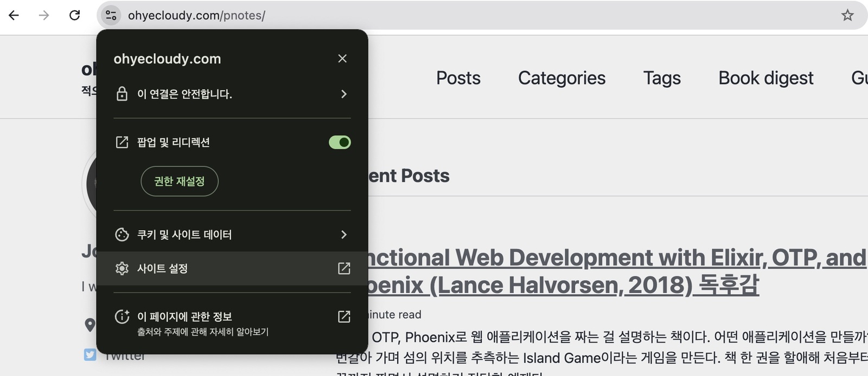868x376 pixels.
Task: Open the Book digest navigation link
Action: tap(766, 78)
